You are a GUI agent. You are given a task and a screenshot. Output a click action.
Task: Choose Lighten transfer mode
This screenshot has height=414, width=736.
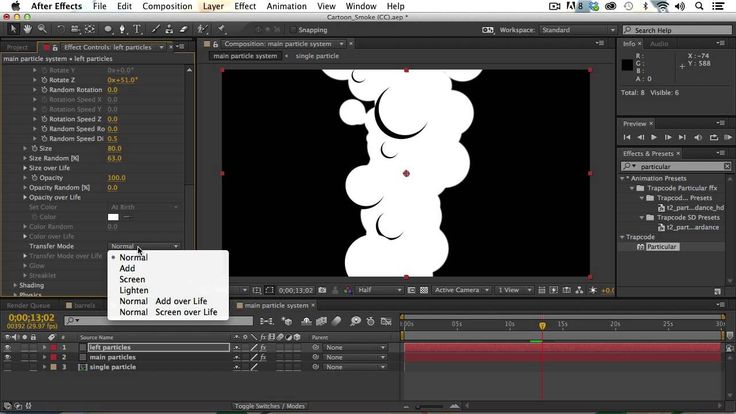pyautogui.click(x=134, y=290)
